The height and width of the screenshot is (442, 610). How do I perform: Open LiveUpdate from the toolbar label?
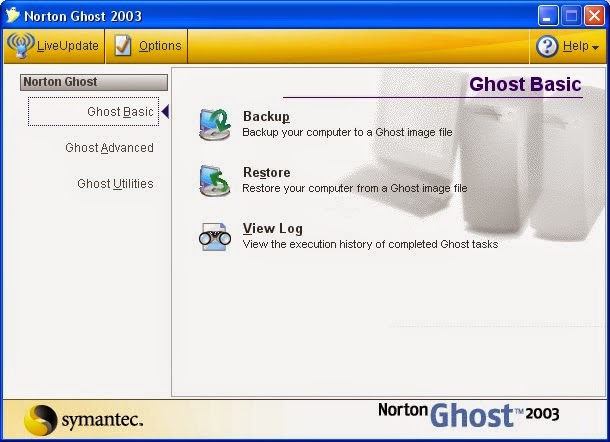(x=68, y=46)
